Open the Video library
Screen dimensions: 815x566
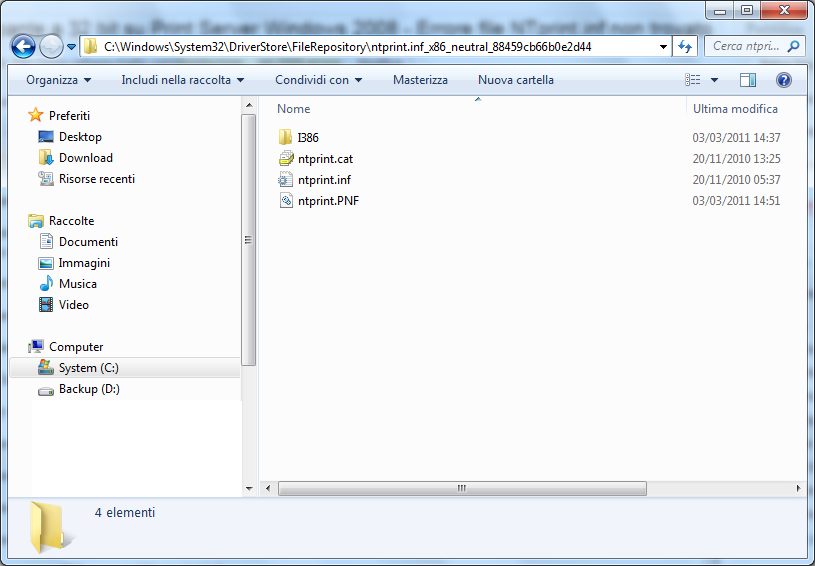pyautogui.click(x=74, y=305)
